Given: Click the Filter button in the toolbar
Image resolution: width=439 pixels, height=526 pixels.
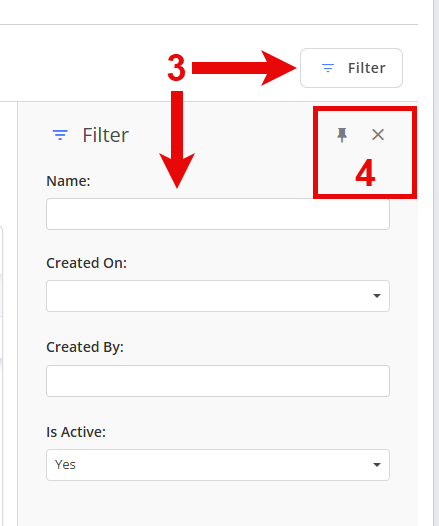Looking at the screenshot, I should coord(351,68).
